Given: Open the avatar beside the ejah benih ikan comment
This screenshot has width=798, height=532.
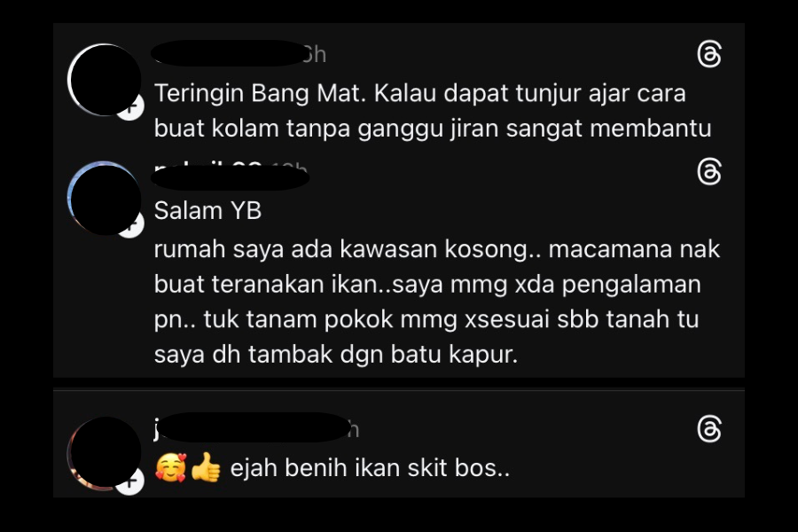Looking at the screenshot, I should tap(105, 453).
